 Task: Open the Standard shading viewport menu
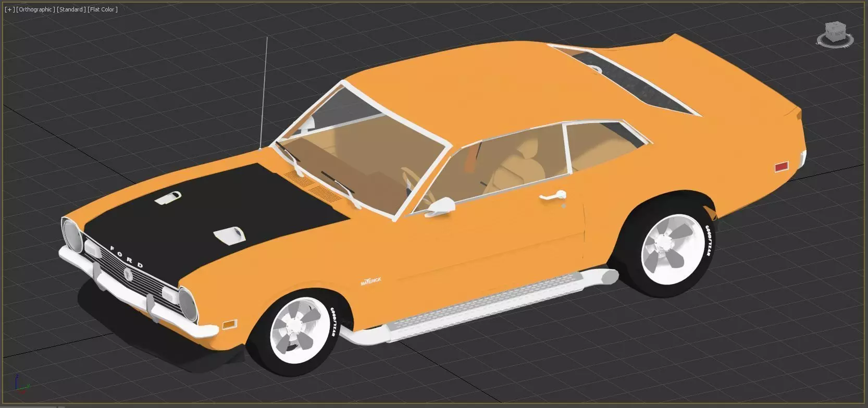(71, 9)
